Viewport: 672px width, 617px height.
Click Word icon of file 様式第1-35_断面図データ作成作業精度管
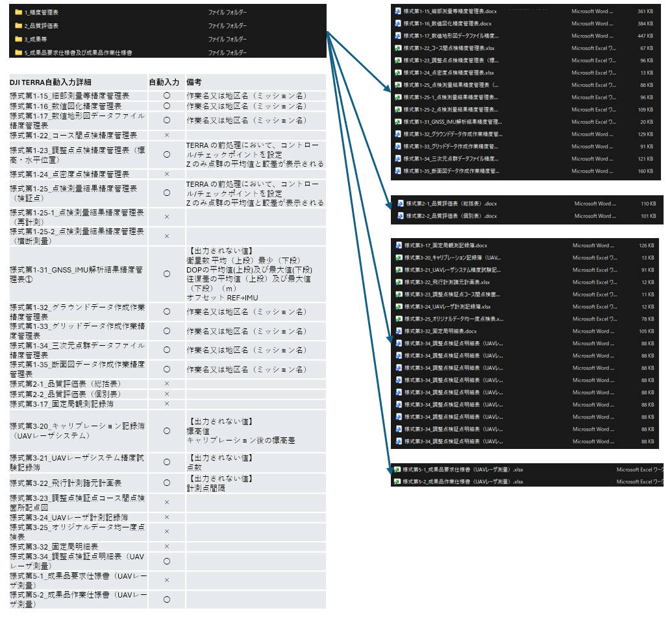point(398,171)
